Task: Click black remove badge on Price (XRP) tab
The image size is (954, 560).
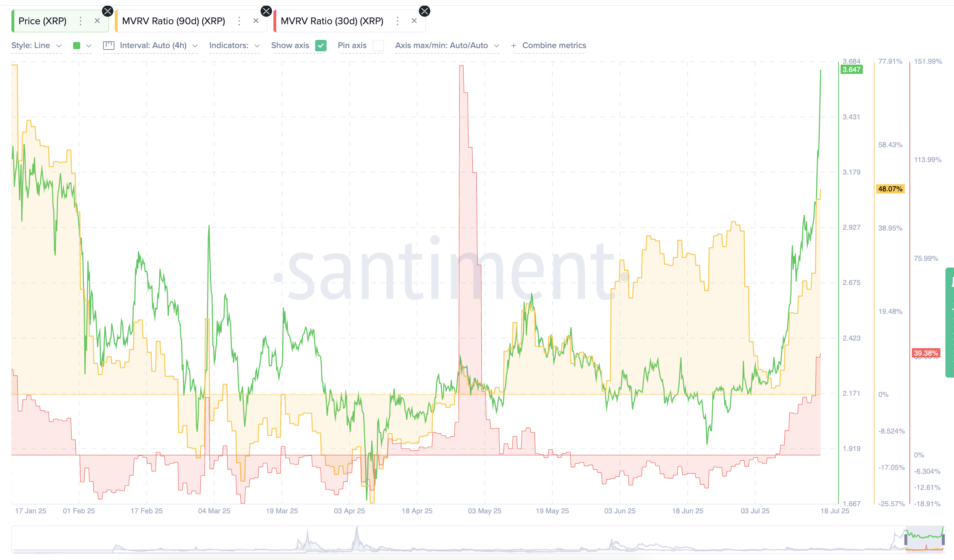Action: click(108, 11)
